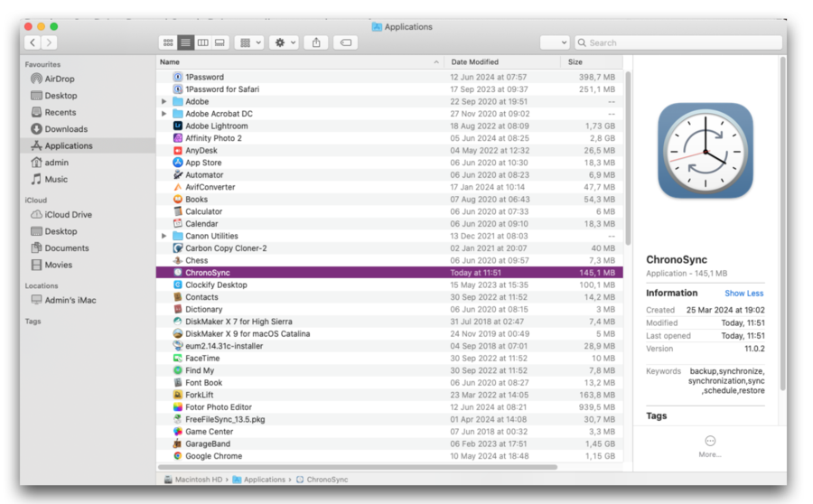Click the ChronoSync preview clock icon
Image resolution: width=813 pixels, height=504 pixels.
(706, 150)
